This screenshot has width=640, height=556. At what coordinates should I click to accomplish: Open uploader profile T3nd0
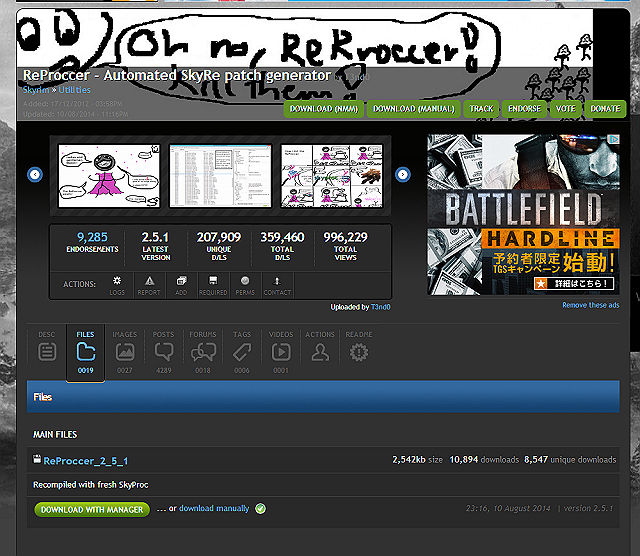[380, 307]
